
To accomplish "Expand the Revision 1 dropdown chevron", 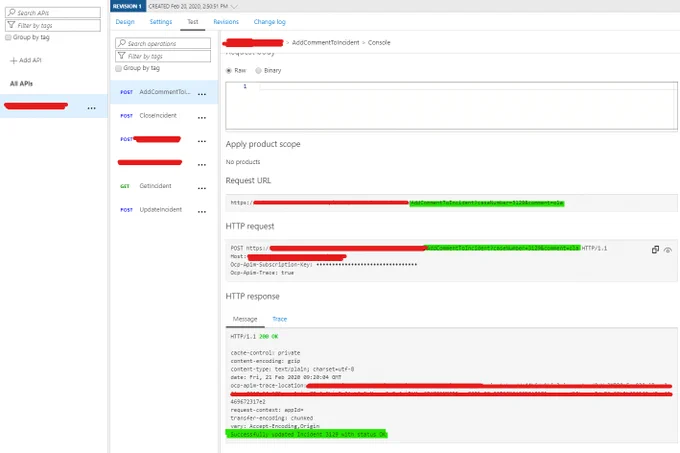I will click(235, 6).
